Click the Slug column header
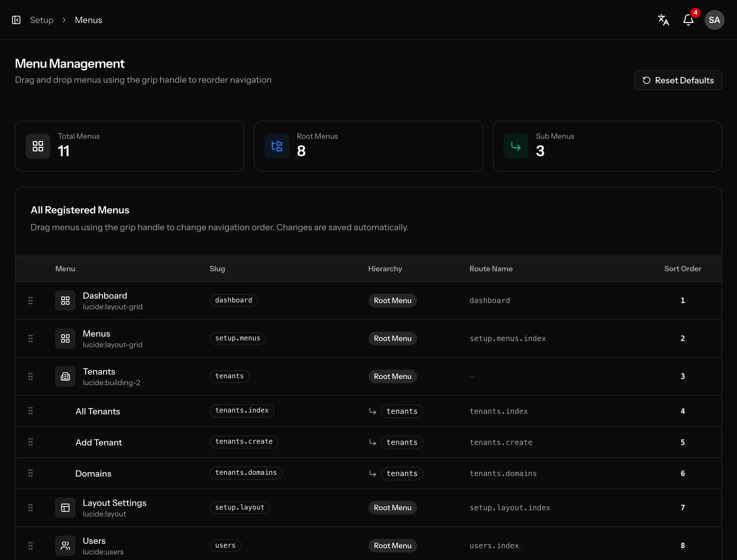 (217, 269)
